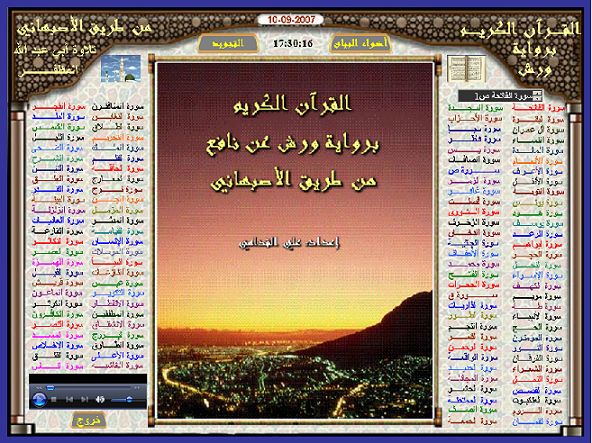The height and width of the screenshot is (443, 592).
Task: Select سورة القارعة
Action: 58,231
